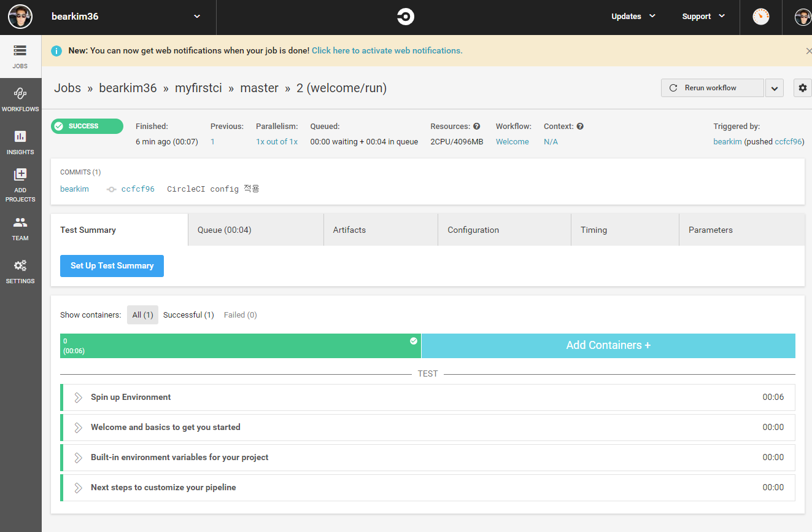The height and width of the screenshot is (532, 812).
Task: Click the Jobs breadcrumb link
Action: pos(68,88)
